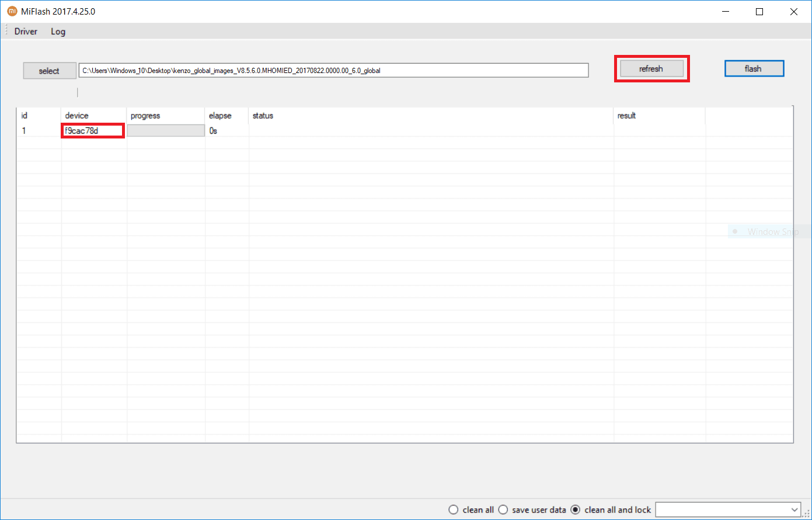Minimize the MiFlash window
The image size is (812, 520).
point(726,11)
